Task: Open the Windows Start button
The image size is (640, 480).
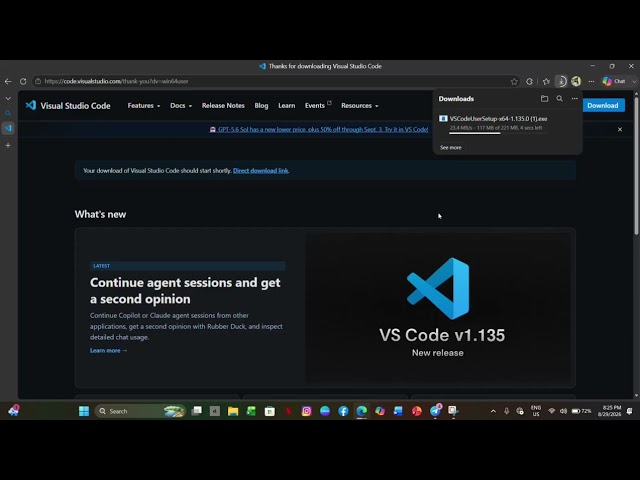Action: (84, 411)
